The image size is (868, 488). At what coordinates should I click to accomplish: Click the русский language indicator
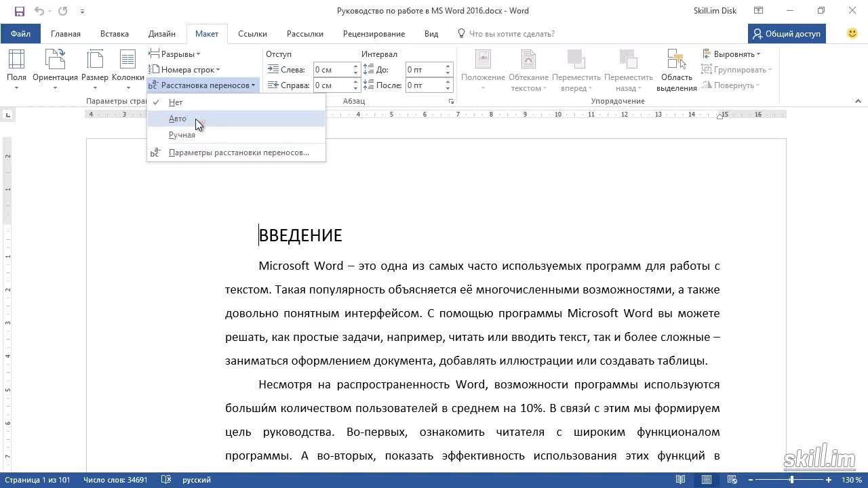coord(197,480)
